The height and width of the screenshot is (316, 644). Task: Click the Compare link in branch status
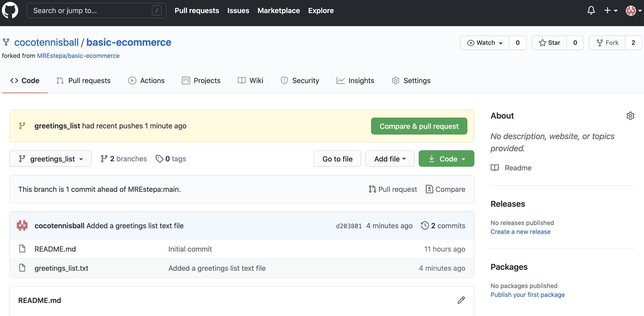click(445, 189)
